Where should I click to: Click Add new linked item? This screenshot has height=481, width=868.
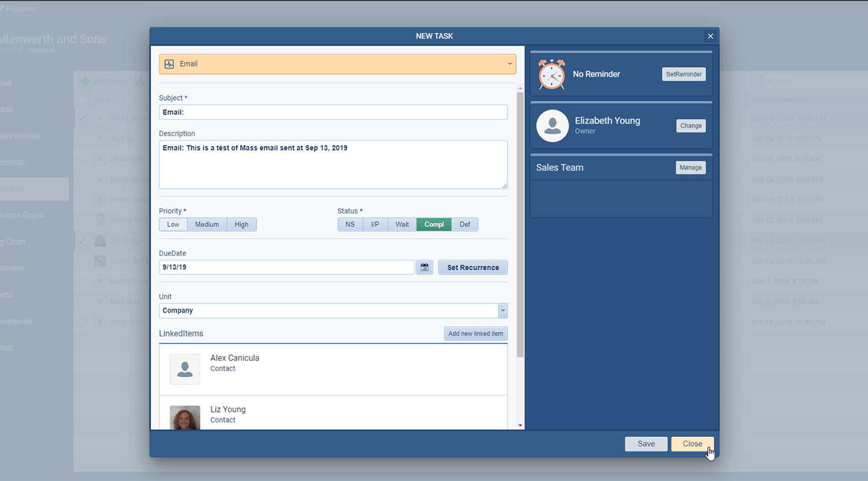pyautogui.click(x=475, y=334)
